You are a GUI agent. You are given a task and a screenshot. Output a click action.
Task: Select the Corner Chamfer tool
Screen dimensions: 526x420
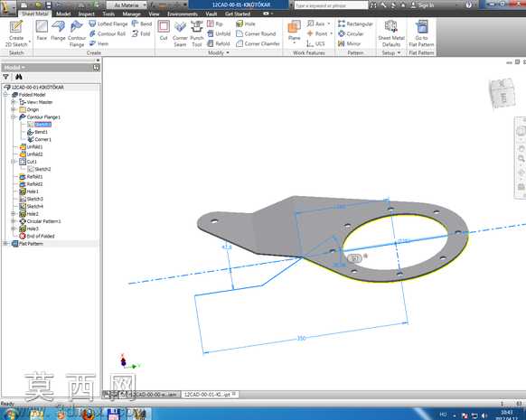pyautogui.click(x=258, y=43)
